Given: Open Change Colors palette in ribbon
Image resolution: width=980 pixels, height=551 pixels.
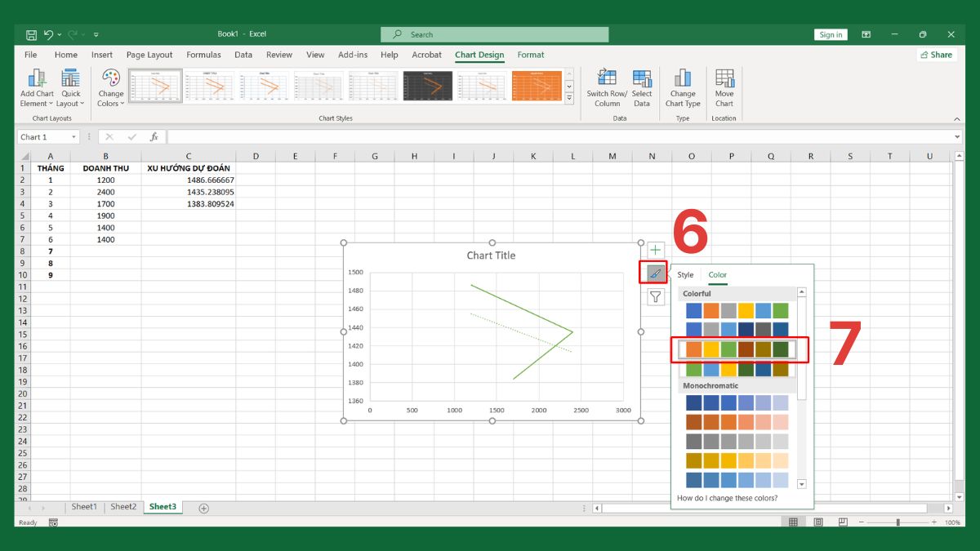Looking at the screenshot, I should (110, 88).
